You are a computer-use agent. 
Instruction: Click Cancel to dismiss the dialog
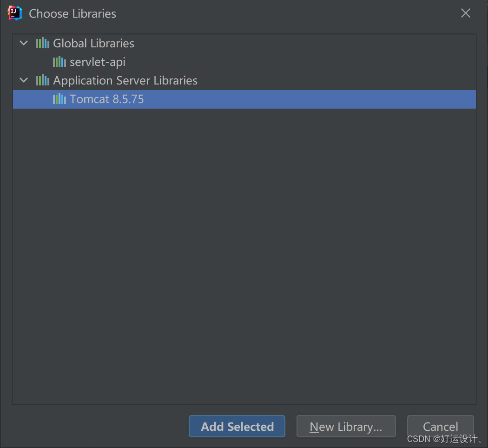[440, 426]
